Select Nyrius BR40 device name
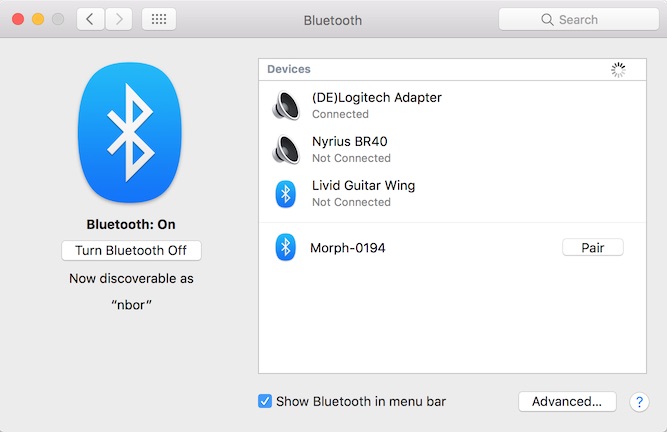This screenshot has width=667, height=432. [x=350, y=141]
